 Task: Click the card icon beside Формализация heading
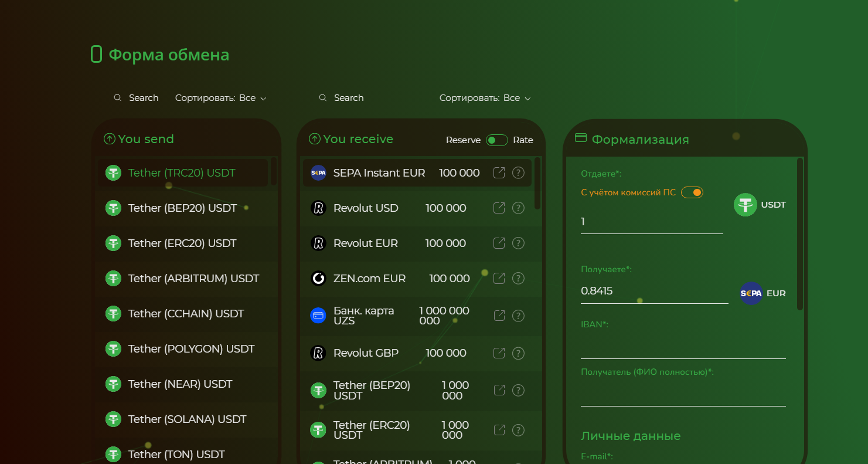coord(581,138)
